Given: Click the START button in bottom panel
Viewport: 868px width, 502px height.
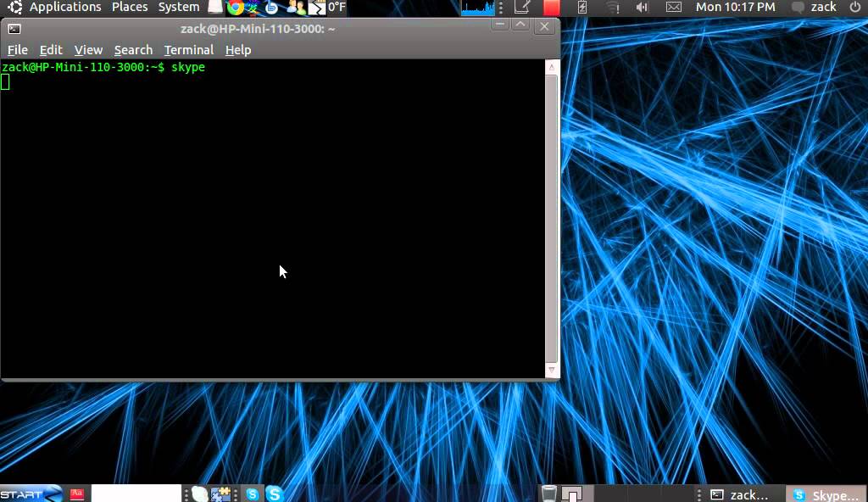Looking at the screenshot, I should tap(31, 494).
